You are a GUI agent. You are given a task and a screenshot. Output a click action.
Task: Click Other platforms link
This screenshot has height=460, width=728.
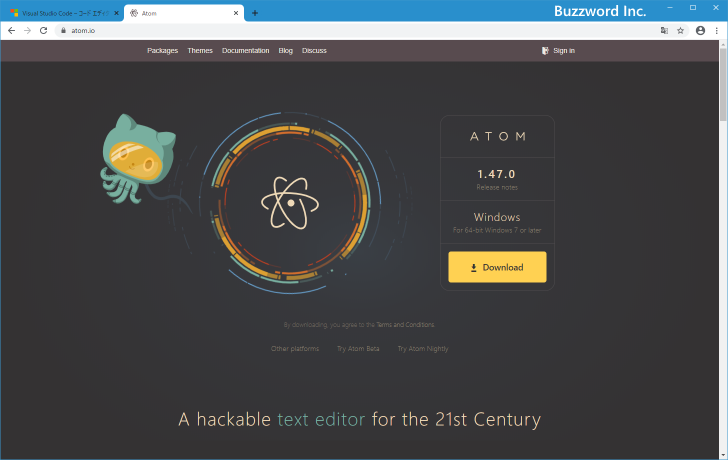point(295,349)
